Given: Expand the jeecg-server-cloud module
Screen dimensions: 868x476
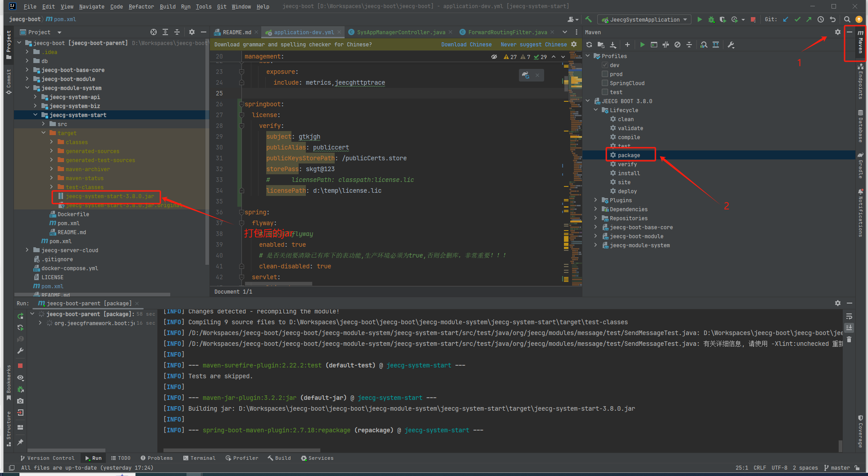Looking at the screenshot, I should click(27, 250).
